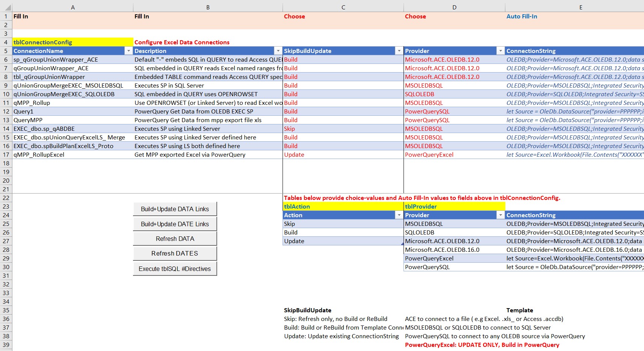Select the Microsoft.ACE.OLEDB.16.0 provider cell

tap(454, 250)
